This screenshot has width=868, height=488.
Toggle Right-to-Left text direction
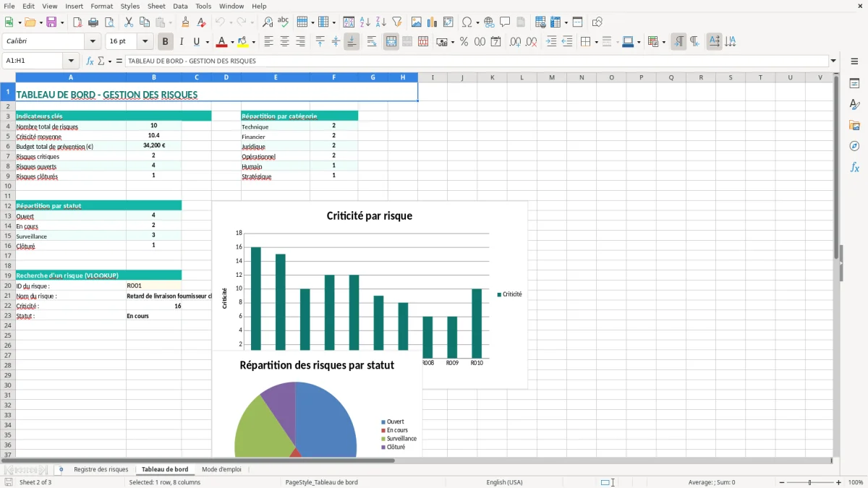(x=694, y=42)
